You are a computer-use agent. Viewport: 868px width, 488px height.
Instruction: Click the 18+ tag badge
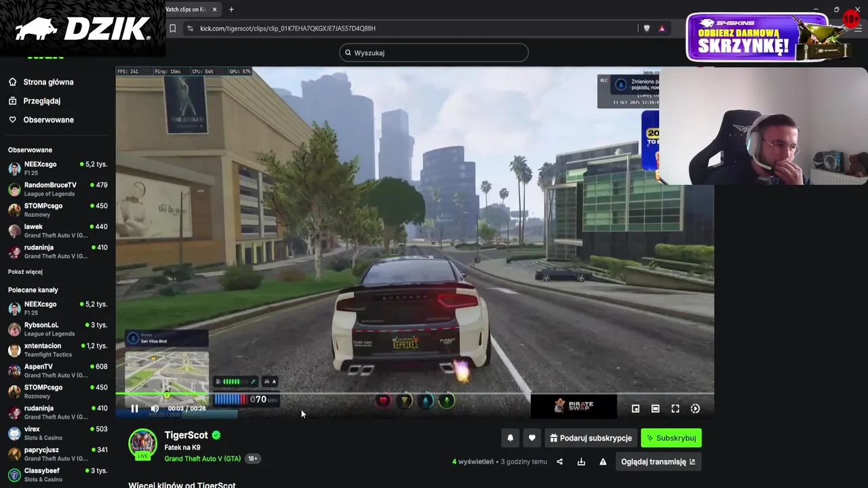point(252,459)
